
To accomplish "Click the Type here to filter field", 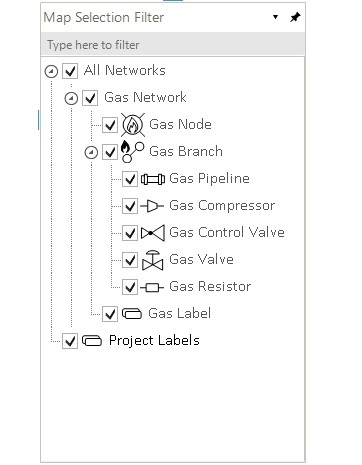I will pos(173,45).
